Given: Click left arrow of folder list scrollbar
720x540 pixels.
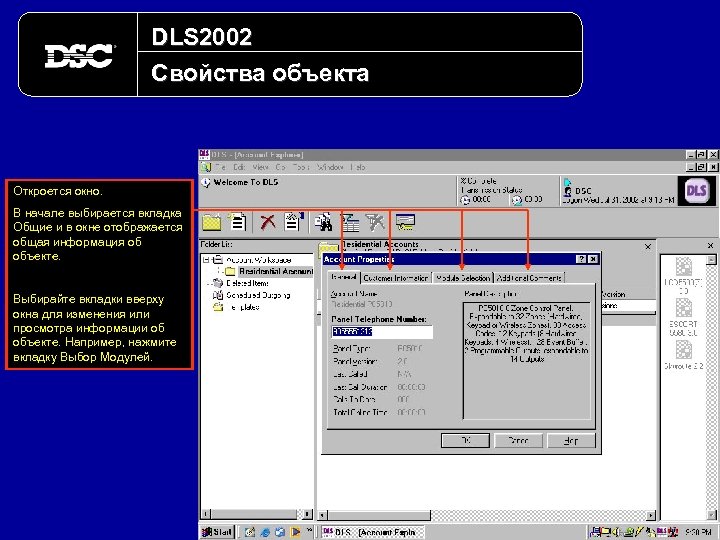Looking at the screenshot, I should click(206, 514).
